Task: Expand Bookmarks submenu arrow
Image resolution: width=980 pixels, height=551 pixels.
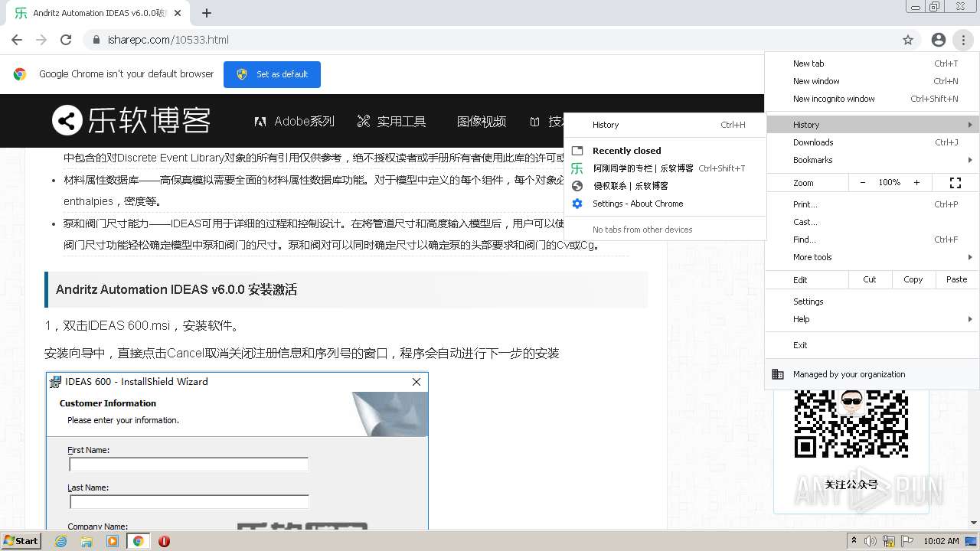Action: click(x=970, y=160)
